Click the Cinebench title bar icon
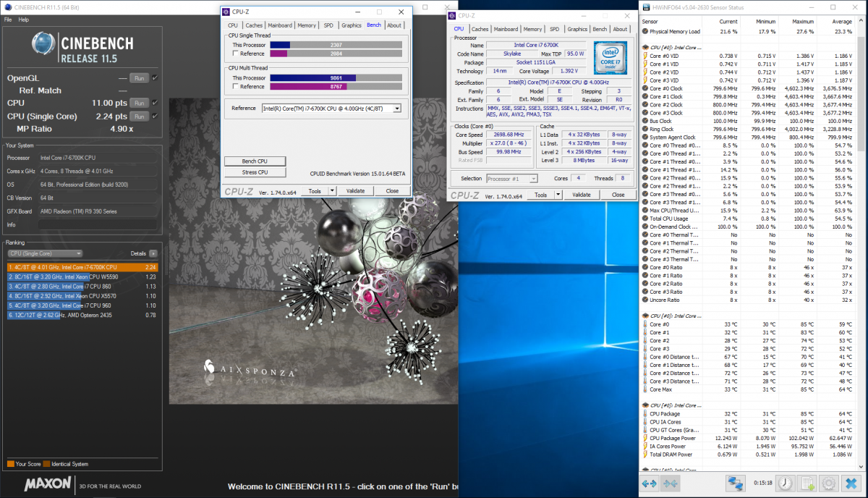Image resolution: width=868 pixels, height=498 pixels. coord(8,7)
